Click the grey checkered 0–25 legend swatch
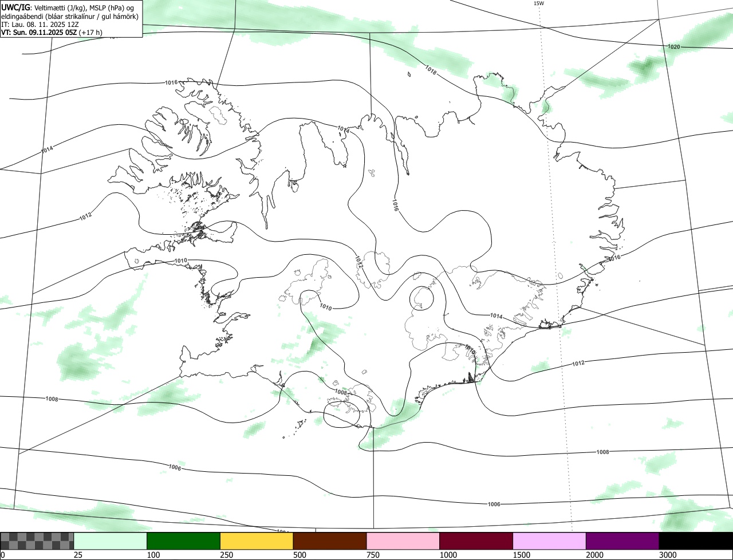The width and height of the screenshot is (733, 560). [37, 541]
